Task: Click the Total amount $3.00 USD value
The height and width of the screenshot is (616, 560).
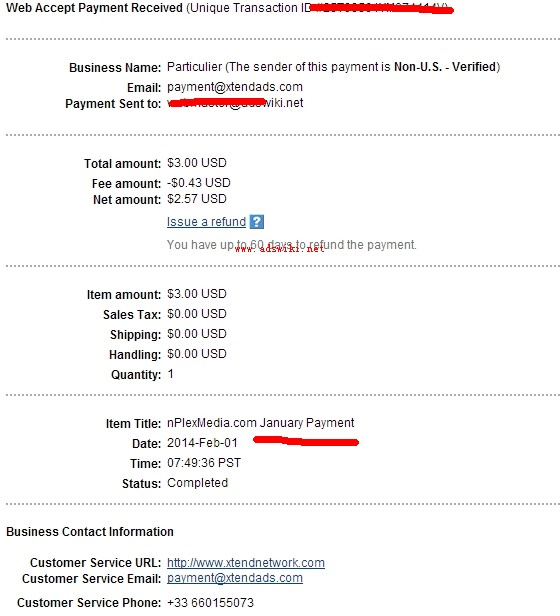Action: click(196, 163)
